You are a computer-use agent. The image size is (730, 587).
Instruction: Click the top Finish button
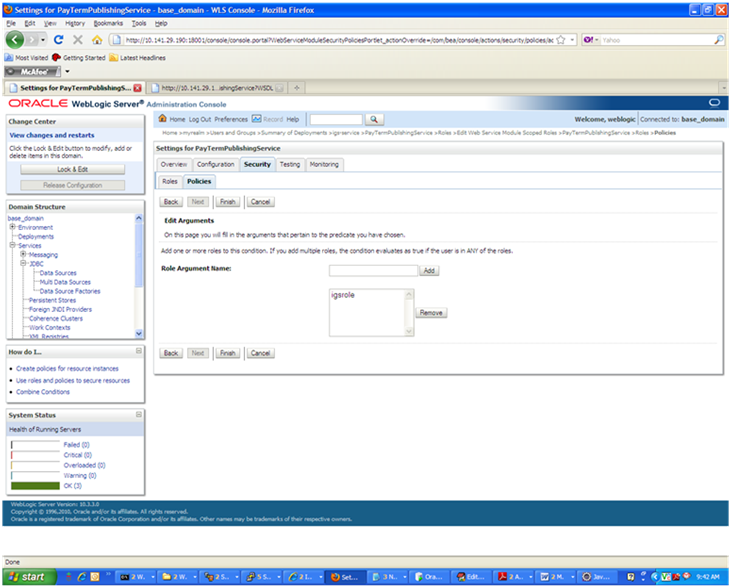pos(227,202)
